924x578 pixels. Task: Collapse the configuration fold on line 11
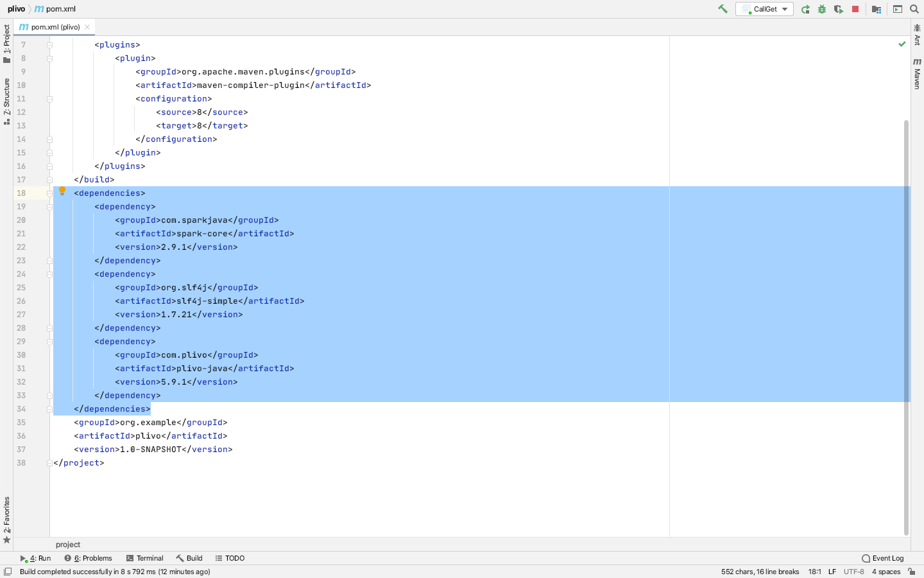(x=49, y=99)
